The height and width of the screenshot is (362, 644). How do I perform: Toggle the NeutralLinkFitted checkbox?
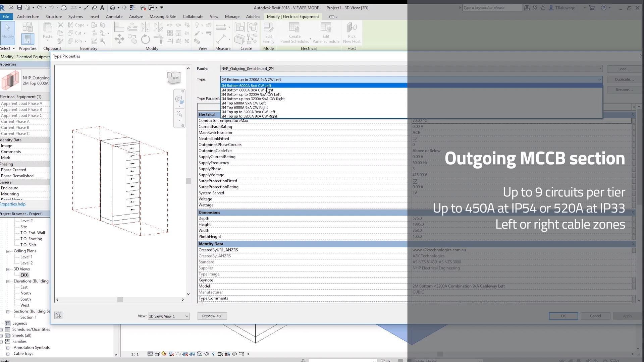point(415,139)
